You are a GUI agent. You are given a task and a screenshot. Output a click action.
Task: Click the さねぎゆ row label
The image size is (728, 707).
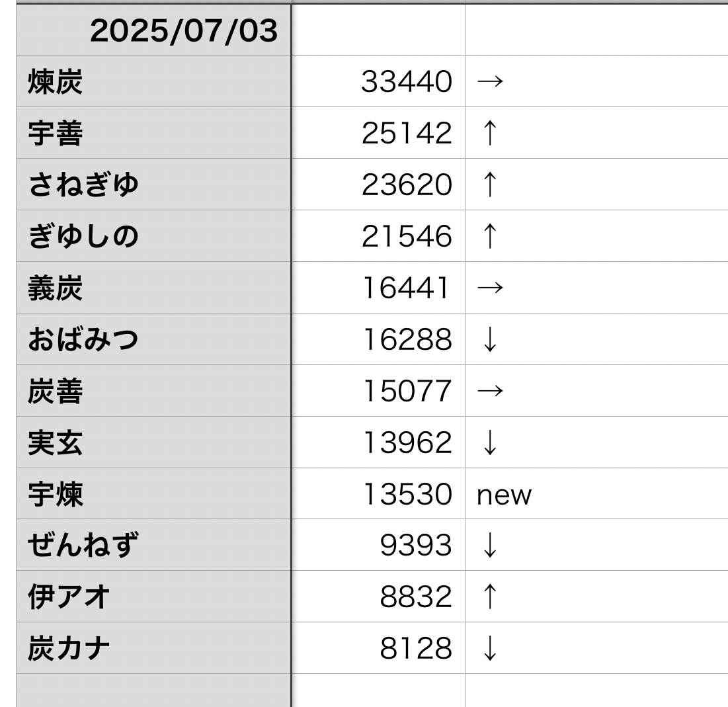(x=153, y=185)
